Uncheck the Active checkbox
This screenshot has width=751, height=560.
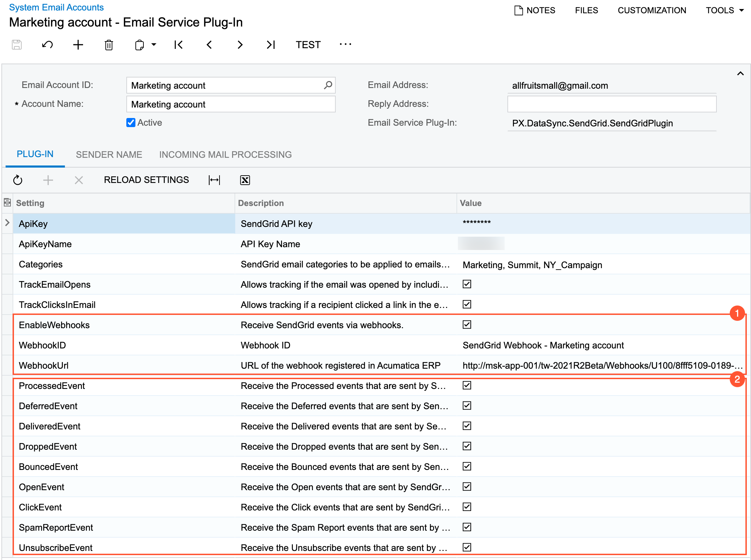pos(131,123)
